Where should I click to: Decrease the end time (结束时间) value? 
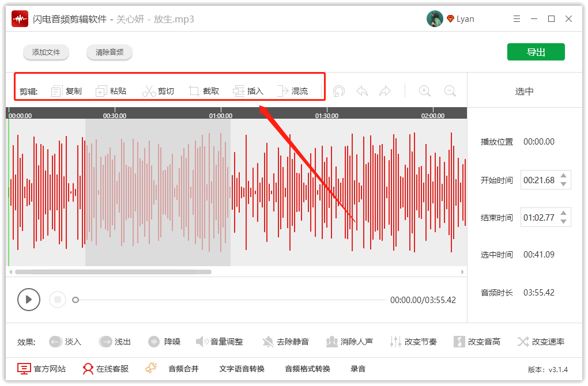point(563,221)
